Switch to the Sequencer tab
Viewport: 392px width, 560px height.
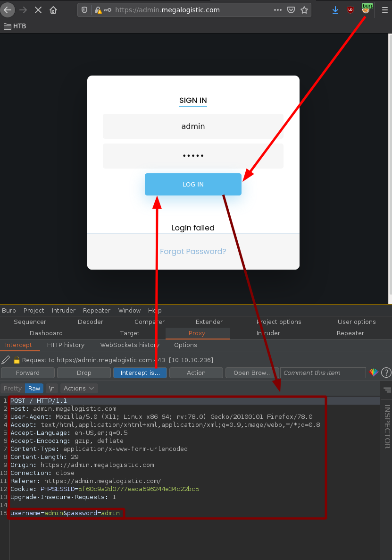(30, 322)
